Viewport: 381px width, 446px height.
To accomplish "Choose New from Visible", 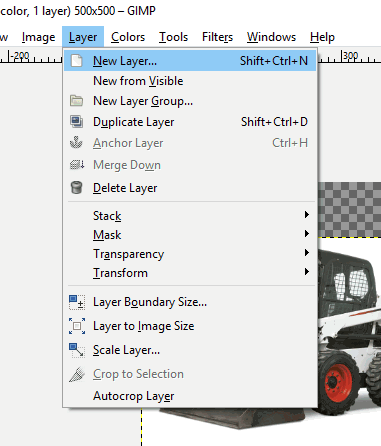I will click(x=190, y=81).
